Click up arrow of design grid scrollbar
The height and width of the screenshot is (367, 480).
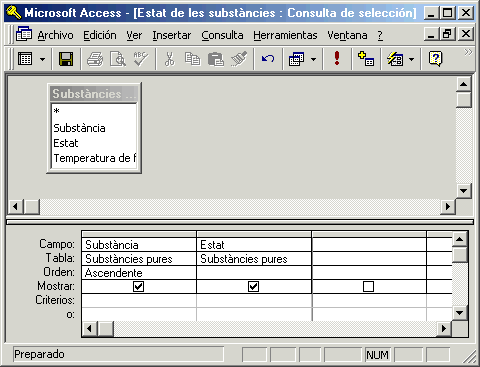460,239
